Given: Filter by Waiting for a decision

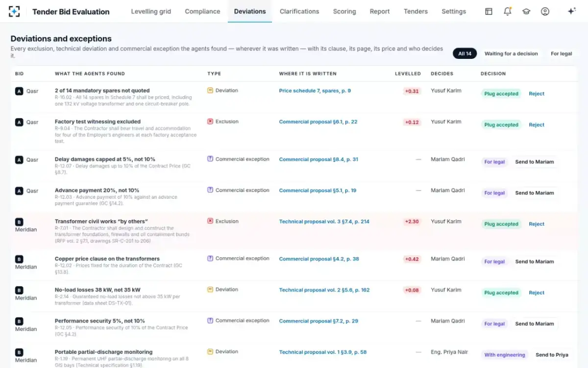Looking at the screenshot, I should click(x=511, y=53).
